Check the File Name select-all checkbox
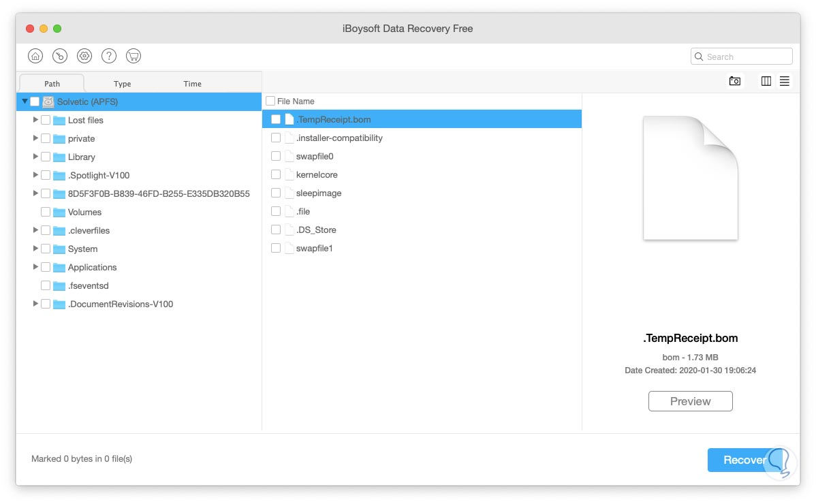This screenshot has width=816, height=504. tap(270, 101)
